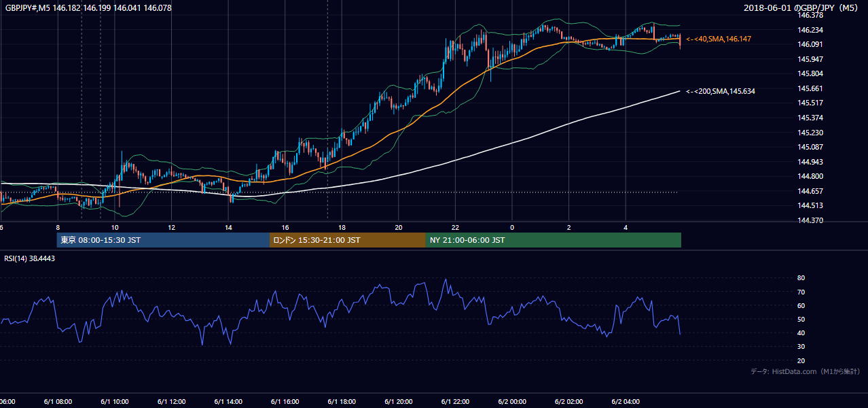The width and height of the screenshot is (868, 408).
Task: Click hour label 4 under the price chart
Action: coord(626,227)
